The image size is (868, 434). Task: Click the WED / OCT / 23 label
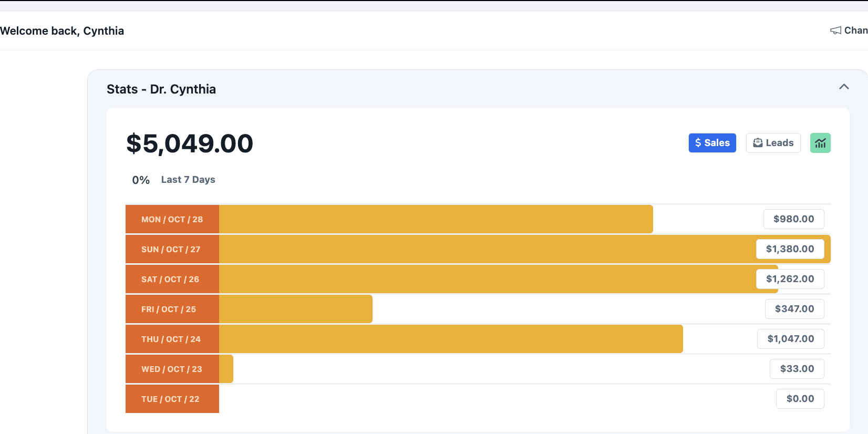(172, 369)
